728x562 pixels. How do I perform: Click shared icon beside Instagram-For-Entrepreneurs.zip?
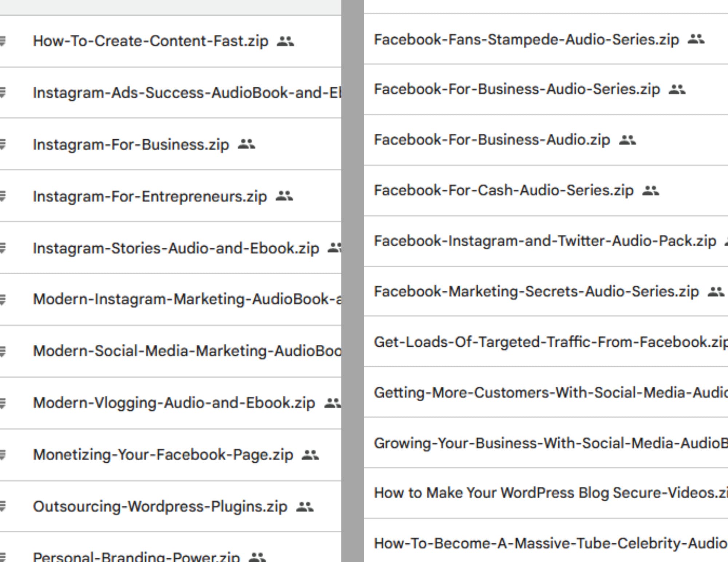coord(284,196)
